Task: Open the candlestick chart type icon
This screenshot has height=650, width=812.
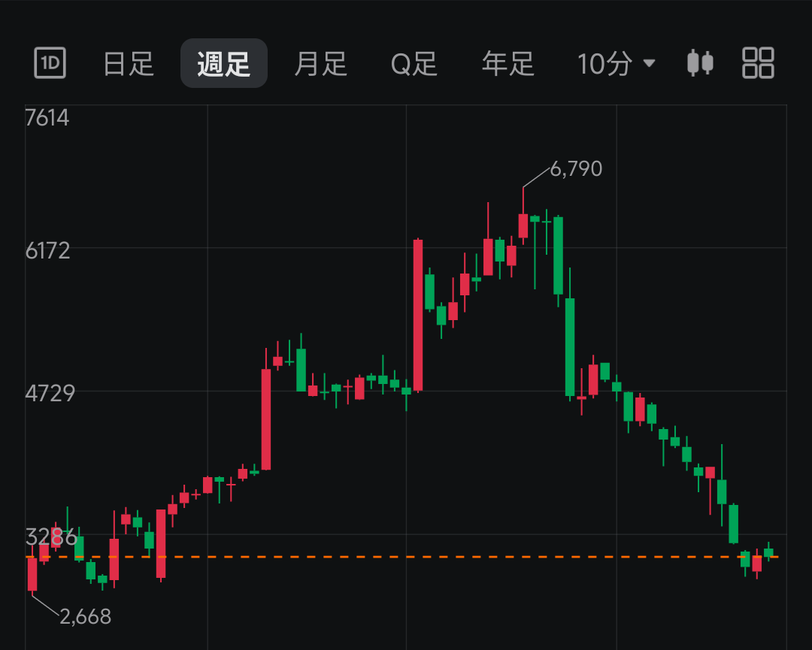Action: 700,62
